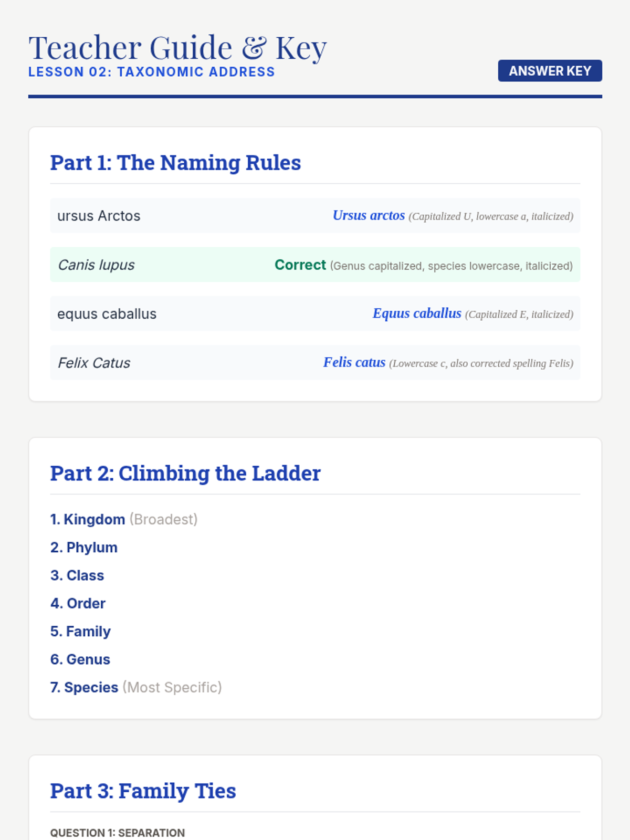Select the equus caballus row text
Screen dimensions: 630x840
[x=107, y=314]
